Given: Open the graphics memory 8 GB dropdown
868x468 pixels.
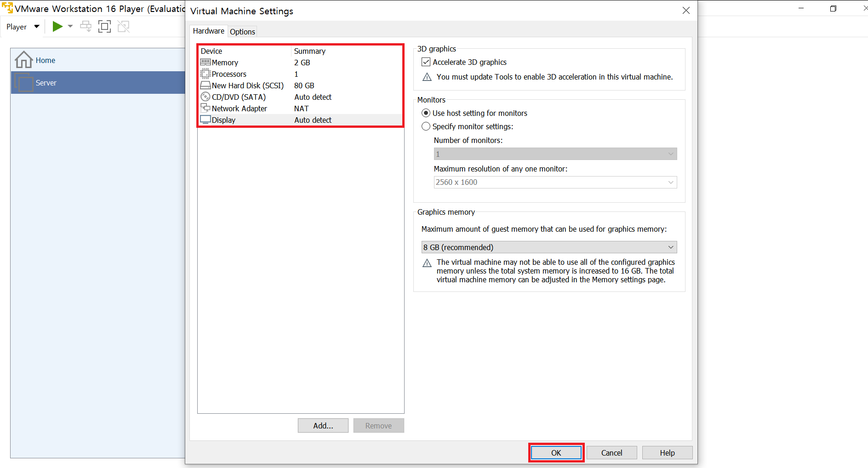Looking at the screenshot, I should [x=549, y=247].
